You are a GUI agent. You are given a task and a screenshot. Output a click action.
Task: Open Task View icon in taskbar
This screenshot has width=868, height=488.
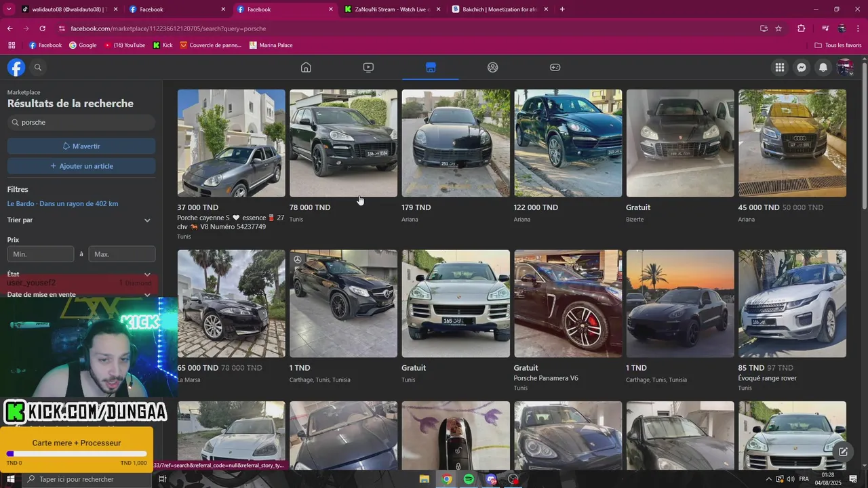coord(163,479)
